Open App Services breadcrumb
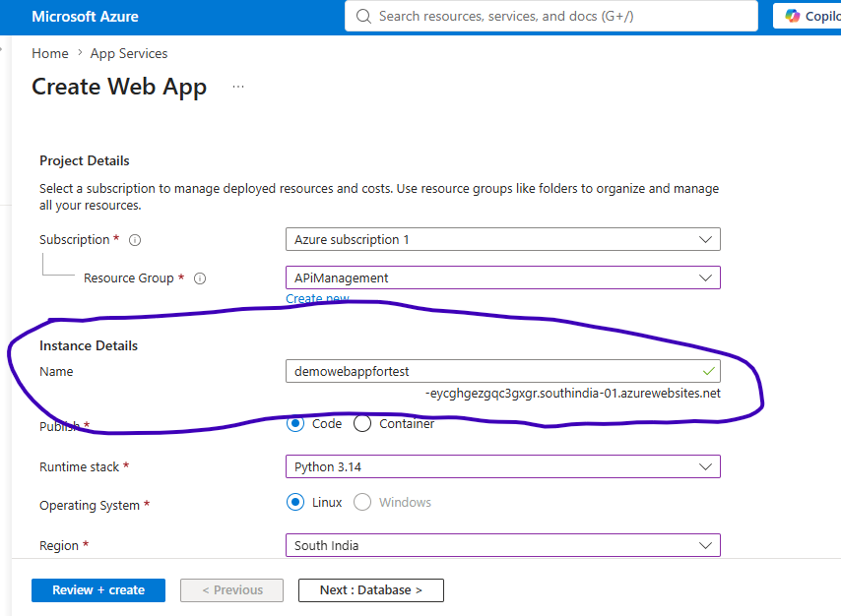The height and width of the screenshot is (616, 841). 129,53
